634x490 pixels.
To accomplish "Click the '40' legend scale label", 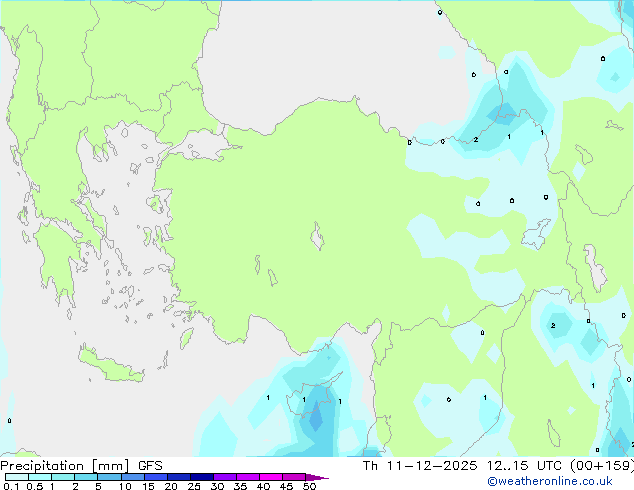I will (263, 486).
